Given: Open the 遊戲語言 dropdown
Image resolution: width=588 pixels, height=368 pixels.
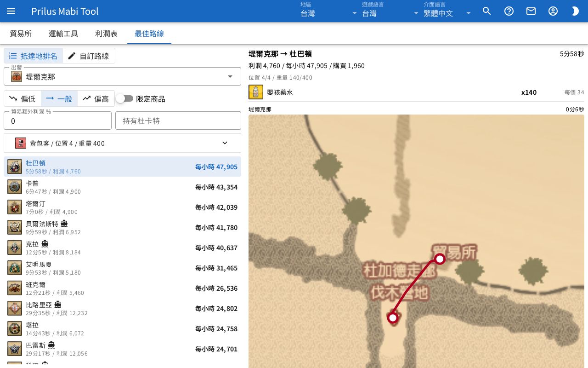Looking at the screenshot, I should (x=390, y=11).
